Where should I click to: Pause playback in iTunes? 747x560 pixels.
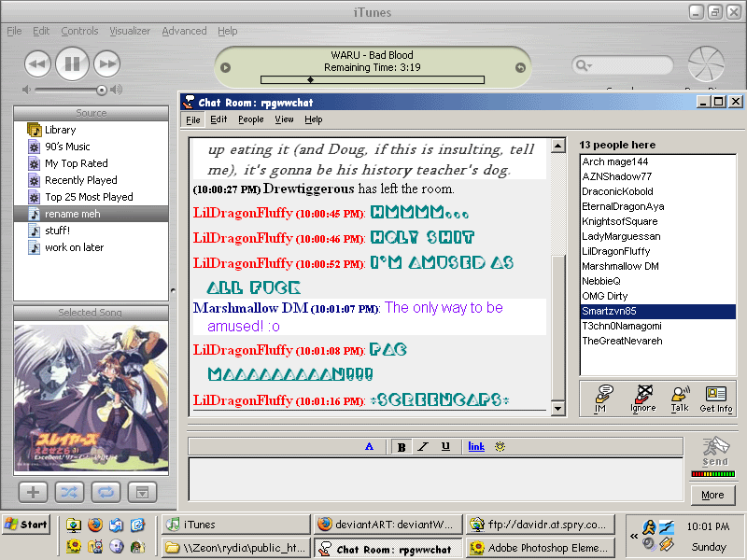click(x=72, y=63)
